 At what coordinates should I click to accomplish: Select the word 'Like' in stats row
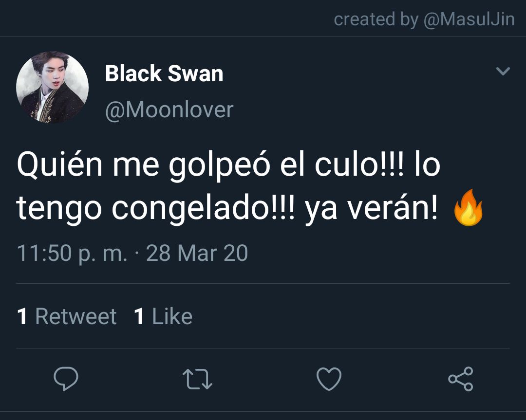click(172, 316)
